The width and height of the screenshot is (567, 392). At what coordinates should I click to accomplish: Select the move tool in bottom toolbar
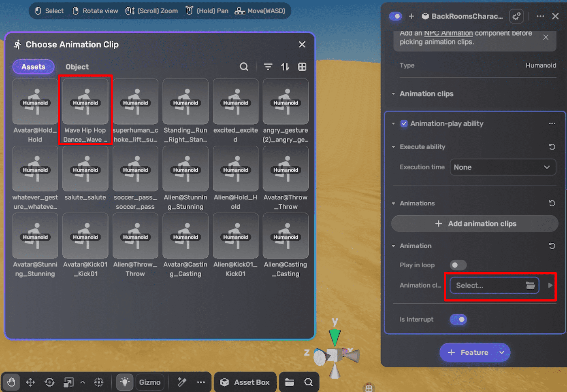click(x=30, y=382)
